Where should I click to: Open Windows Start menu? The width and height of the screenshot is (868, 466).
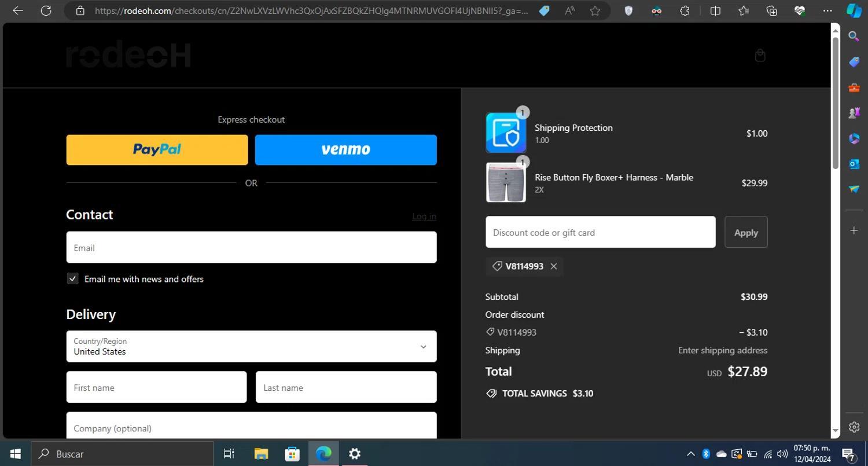(x=15, y=454)
